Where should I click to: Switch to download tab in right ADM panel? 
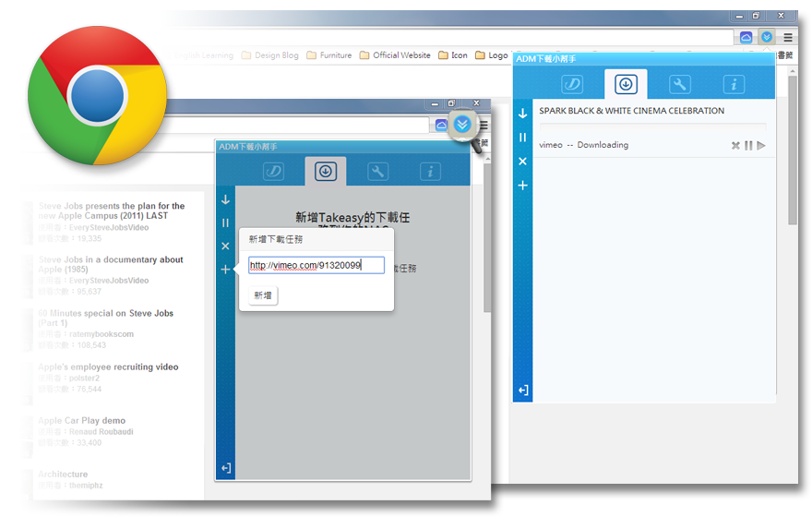(x=626, y=84)
